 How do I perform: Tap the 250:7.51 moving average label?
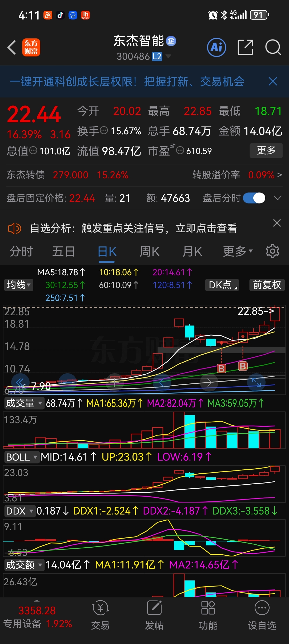(x=65, y=298)
